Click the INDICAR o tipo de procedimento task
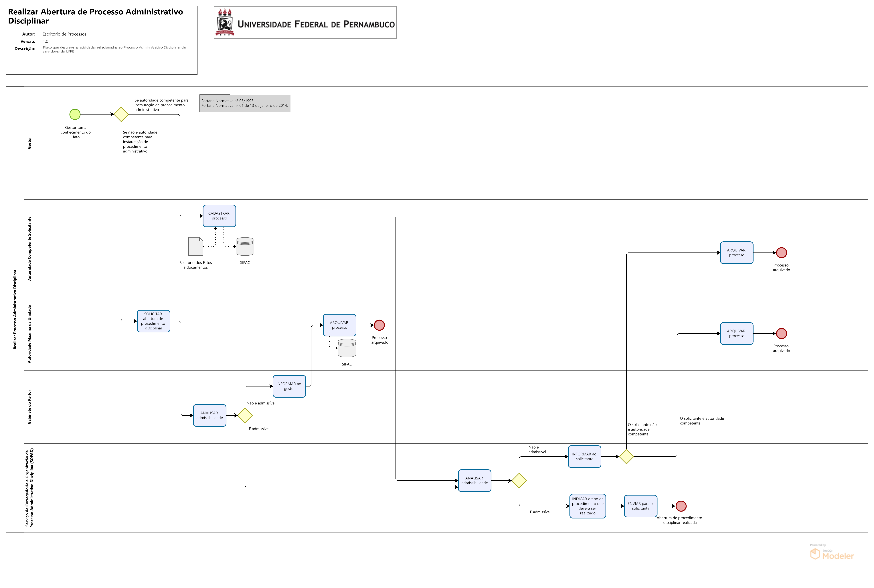 [588, 506]
